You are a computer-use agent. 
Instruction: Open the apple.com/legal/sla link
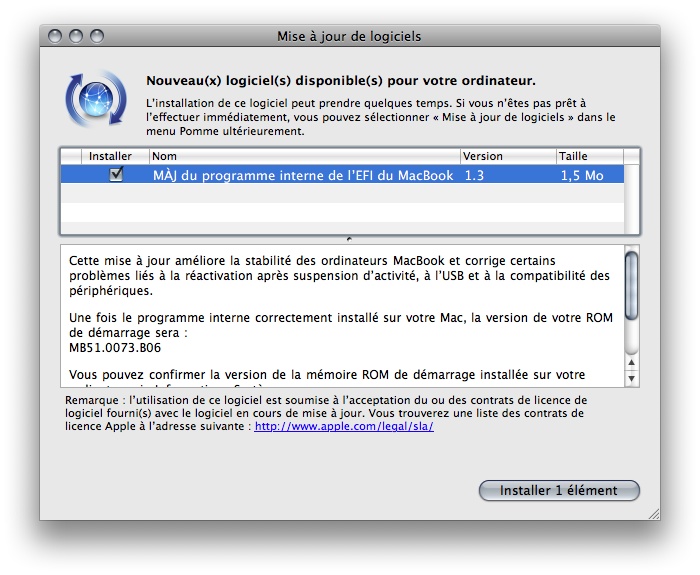[x=344, y=426]
